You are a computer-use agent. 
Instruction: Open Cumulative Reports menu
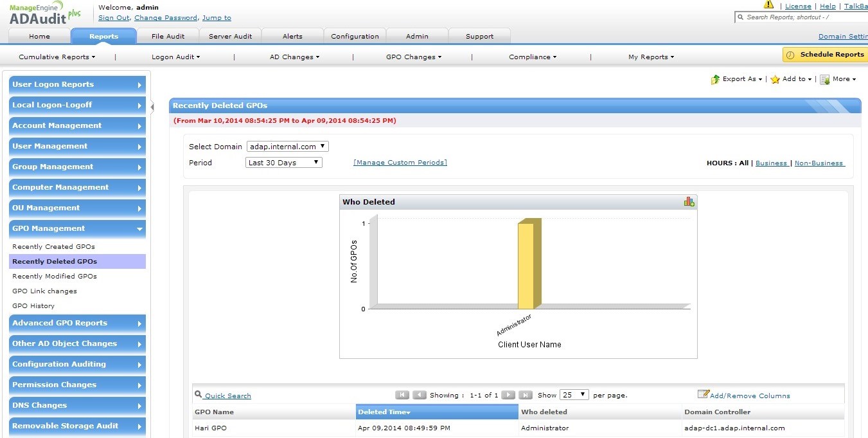point(57,57)
